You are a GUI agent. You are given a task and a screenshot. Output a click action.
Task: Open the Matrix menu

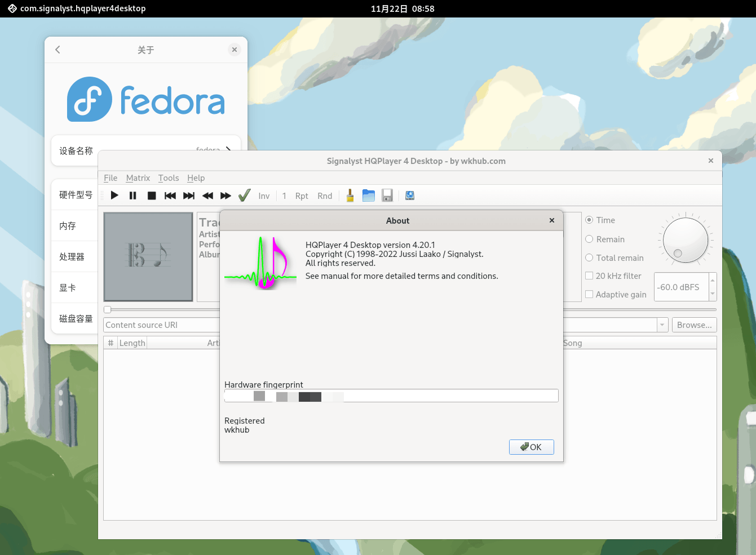tap(138, 178)
